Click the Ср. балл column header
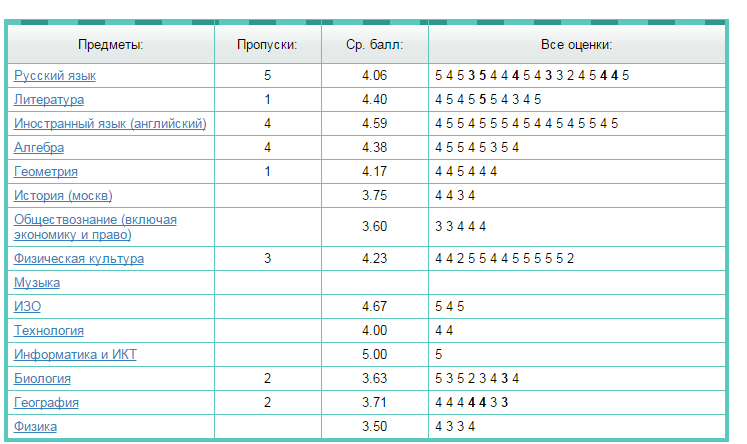747x444 pixels. tap(374, 45)
